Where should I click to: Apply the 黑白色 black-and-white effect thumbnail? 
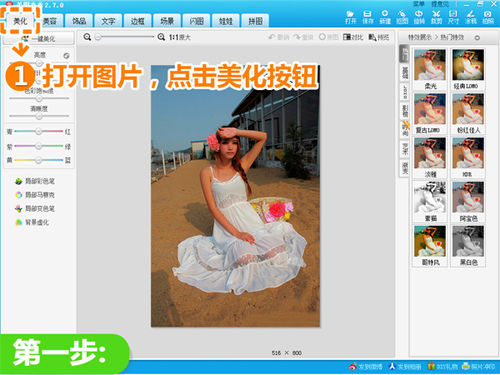pos(468,241)
